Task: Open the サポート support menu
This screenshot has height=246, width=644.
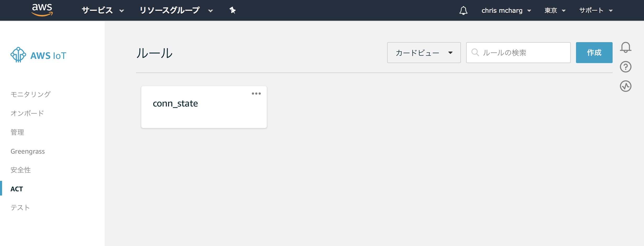Action: point(596,10)
